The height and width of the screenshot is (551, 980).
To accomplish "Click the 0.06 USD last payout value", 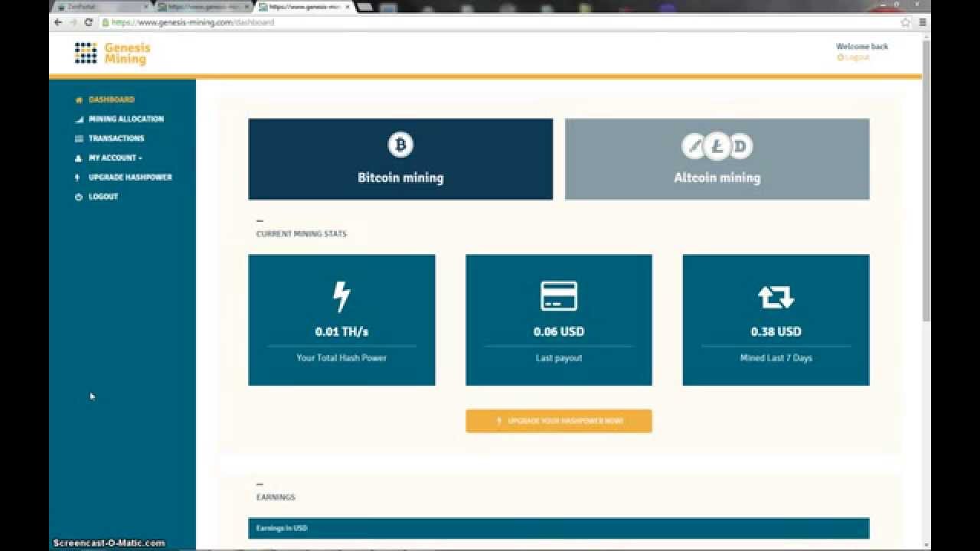I will click(x=559, y=331).
